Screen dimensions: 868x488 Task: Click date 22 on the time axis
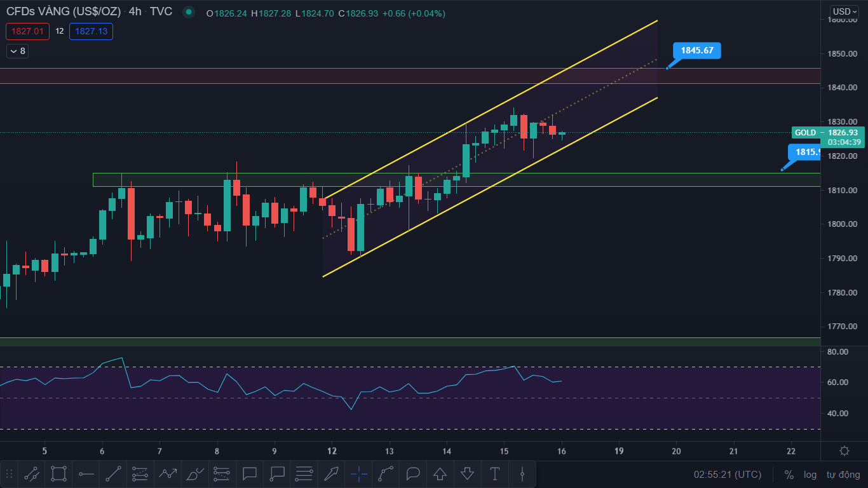click(791, 451)
